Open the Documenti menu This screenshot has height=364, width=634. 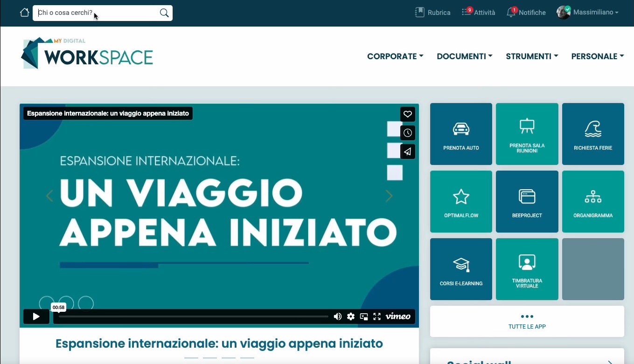point(464,56)
